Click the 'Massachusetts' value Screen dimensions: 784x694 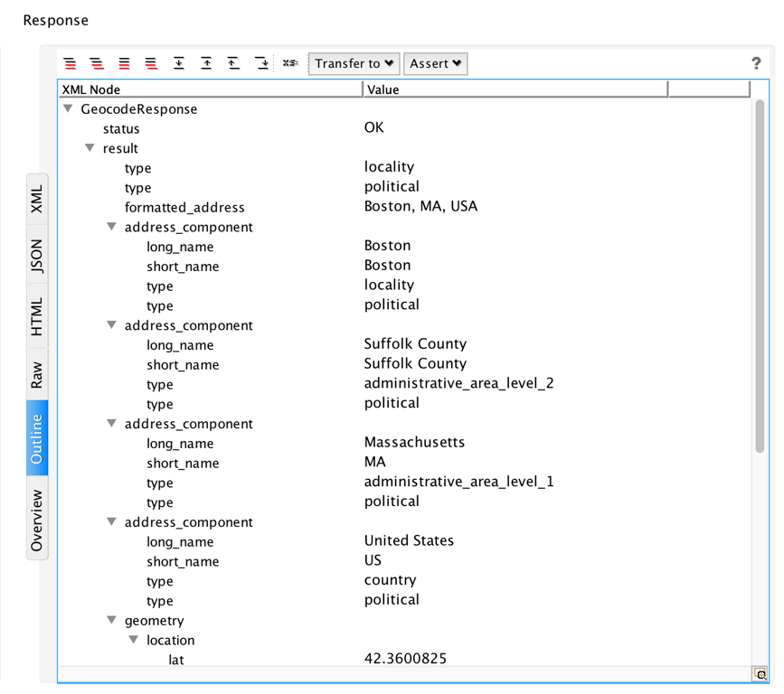click(x=414, y=442)
